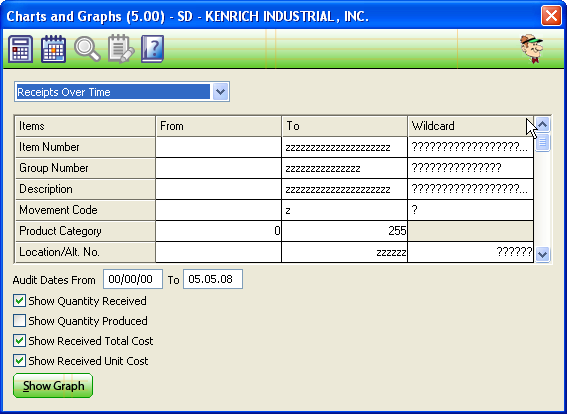Uncheck Show Quantity Received

pos(19,301)
